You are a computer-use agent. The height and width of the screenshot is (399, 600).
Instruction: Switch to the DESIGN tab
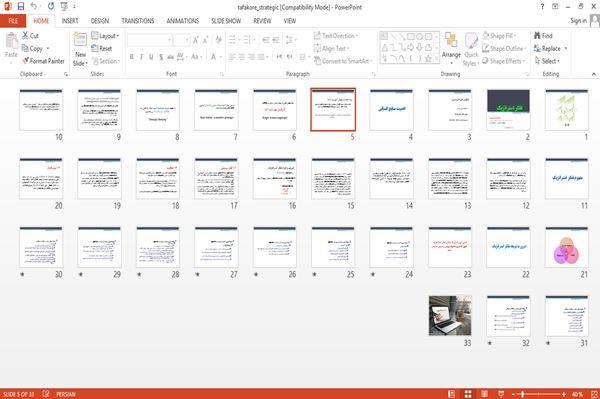(x=100, y=21)
